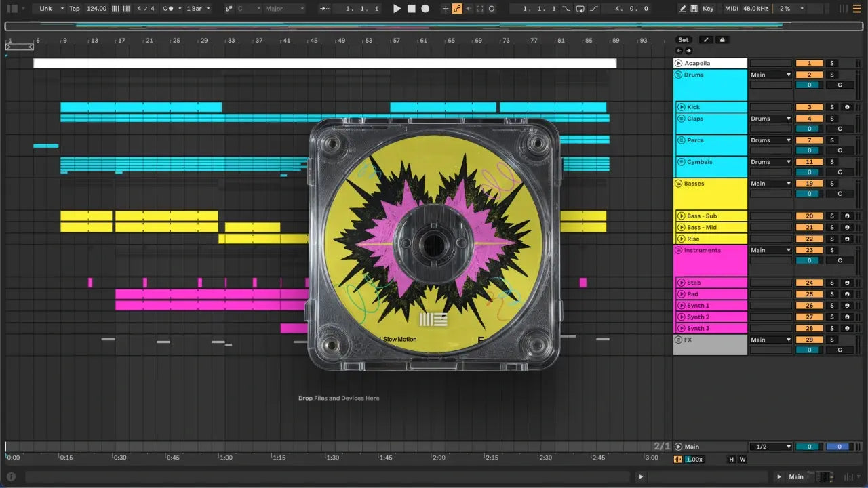Open the Major scale dropdown

285,9
